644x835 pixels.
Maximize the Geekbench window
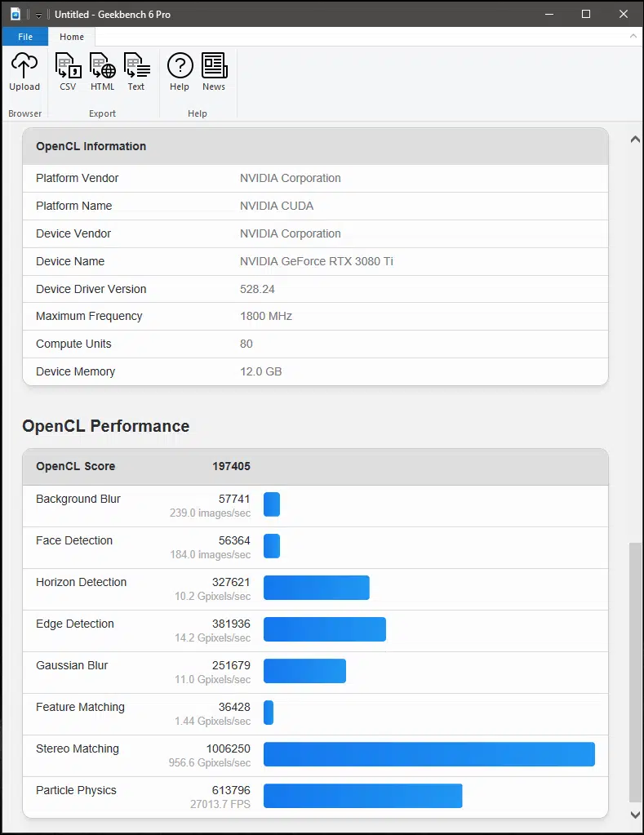pos(586,14)
